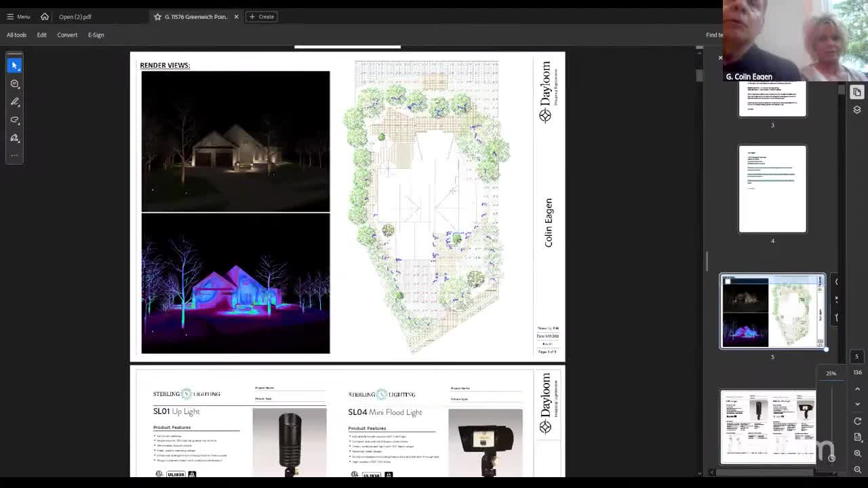Select page 4 thumbnail
Viewport: 868px width, 488px height.
tap(772, 189)
